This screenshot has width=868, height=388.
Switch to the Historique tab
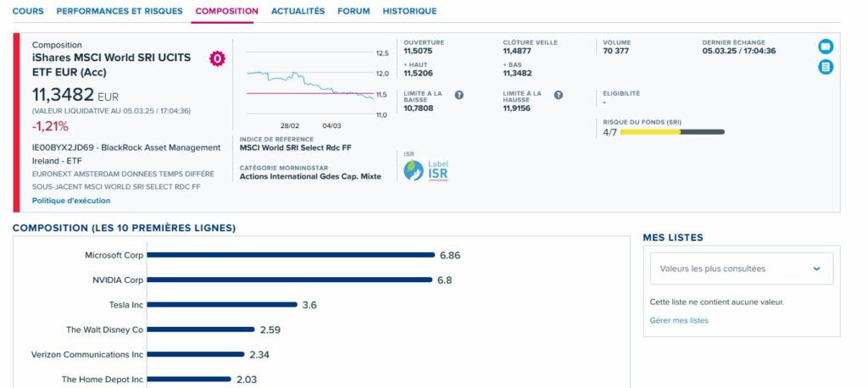click(409, 11)
